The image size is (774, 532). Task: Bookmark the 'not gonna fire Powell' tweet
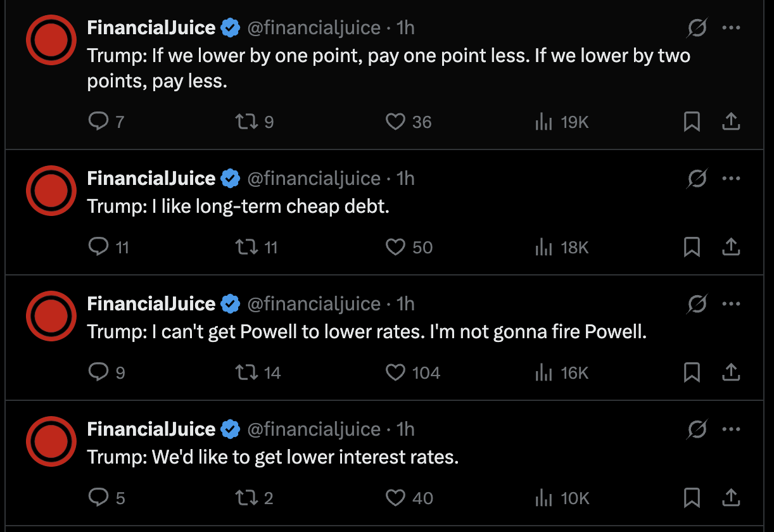(692, 372)
